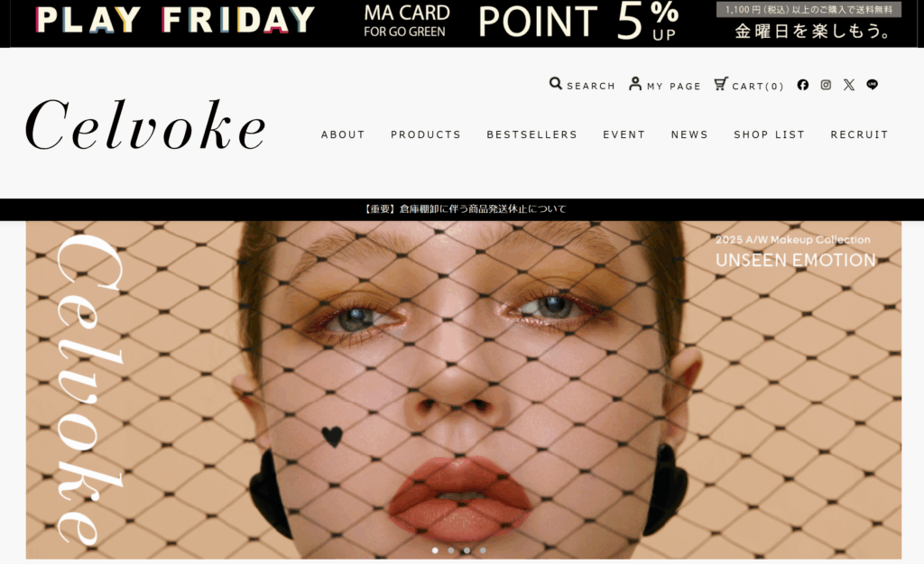The image size is (924, 564).
Task: Open the X (Twitter) icon link
Action: (848, 85)
